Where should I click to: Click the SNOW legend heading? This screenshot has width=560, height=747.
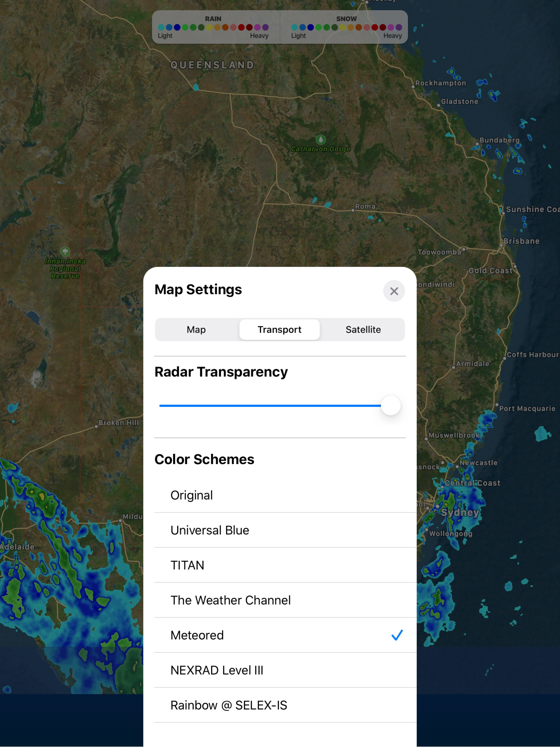click(x=346, y=19)
